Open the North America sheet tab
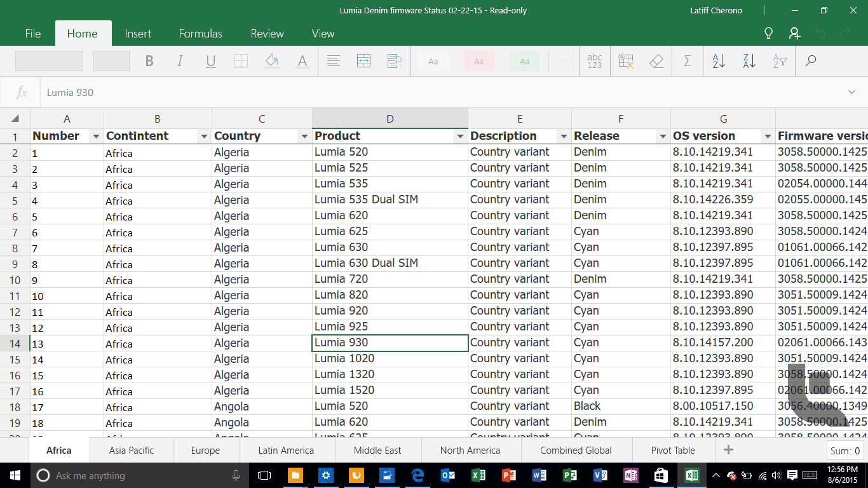The width and height of the screenshot is (868, 488). pos(470,450)
